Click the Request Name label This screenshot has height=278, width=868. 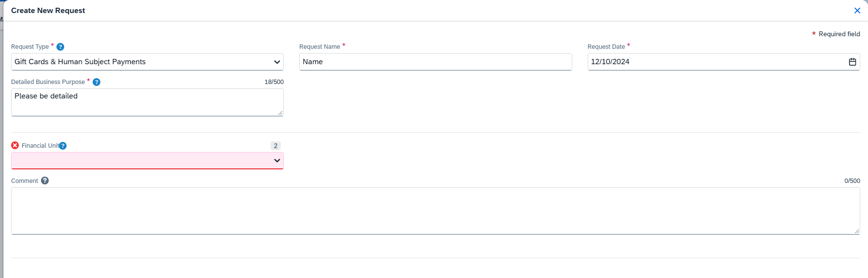pyautogui.click(x=319, y=47)
